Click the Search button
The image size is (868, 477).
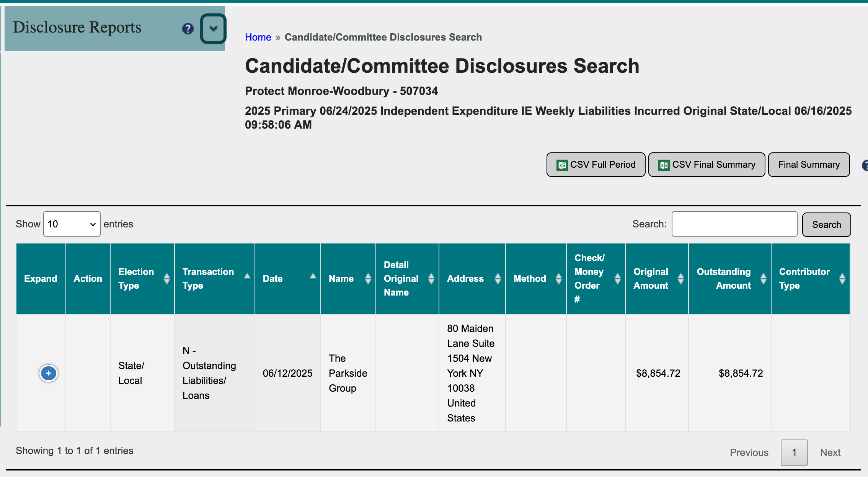[826, 225]
